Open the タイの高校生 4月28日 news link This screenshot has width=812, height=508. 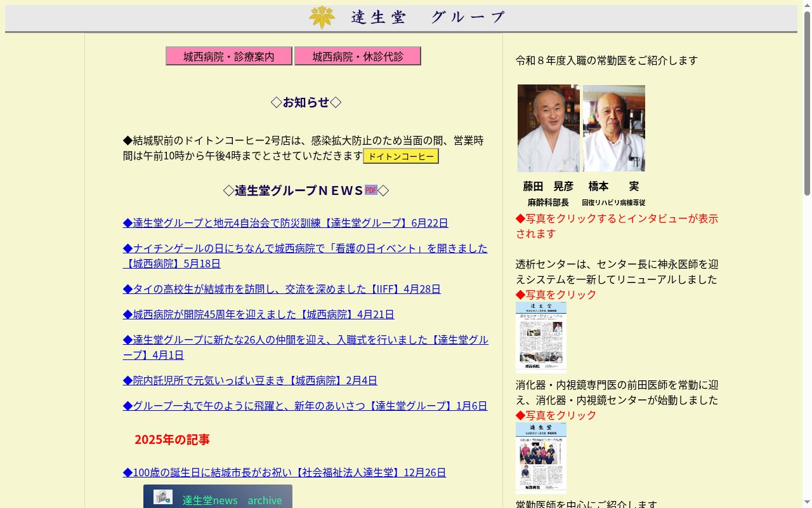(x=282, y=289)
